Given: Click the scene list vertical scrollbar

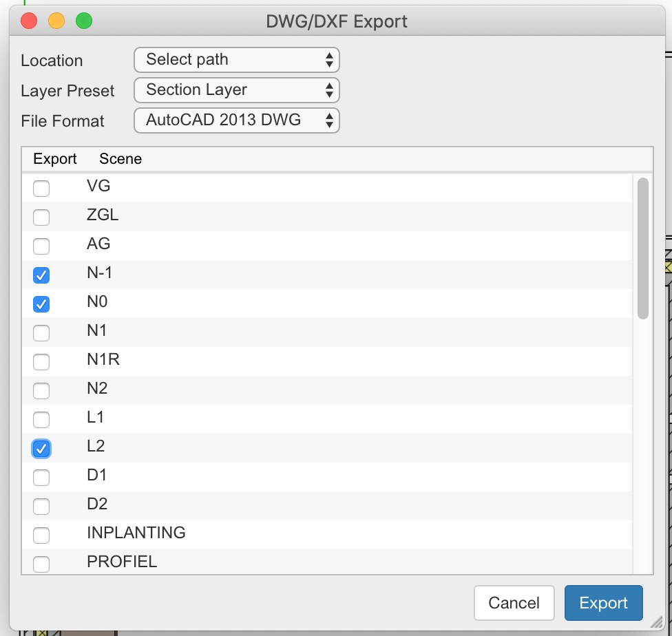Looking at the screenshot, I should coord(643,248).
